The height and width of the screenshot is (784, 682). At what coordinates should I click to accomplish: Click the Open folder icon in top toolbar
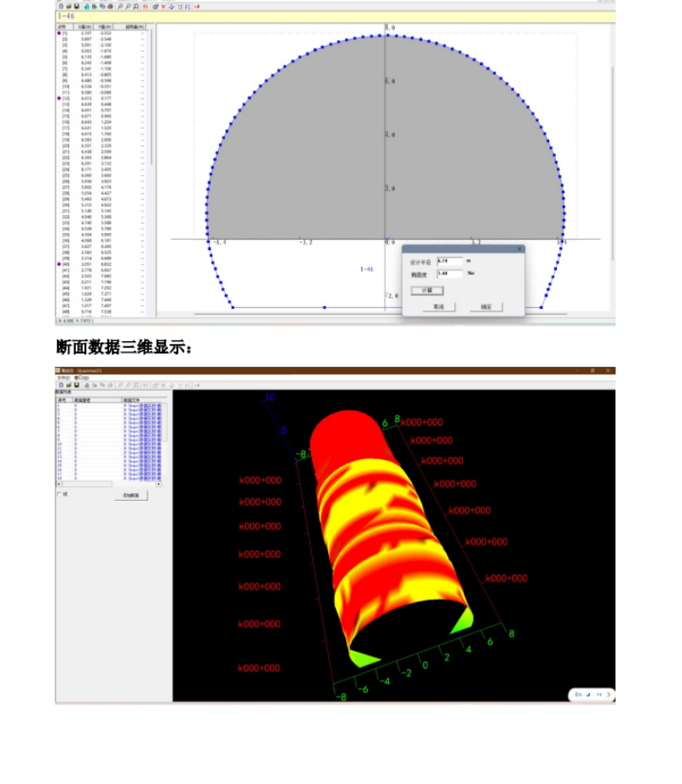(67, 6)
